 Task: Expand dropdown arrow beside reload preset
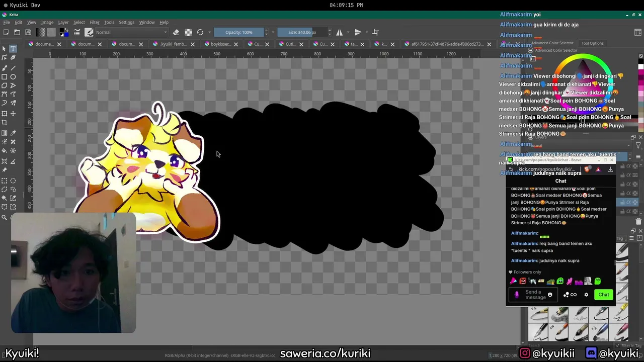[209, 32]
